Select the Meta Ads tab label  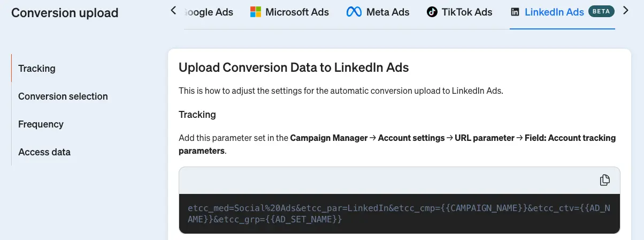[x=388, y=12]
